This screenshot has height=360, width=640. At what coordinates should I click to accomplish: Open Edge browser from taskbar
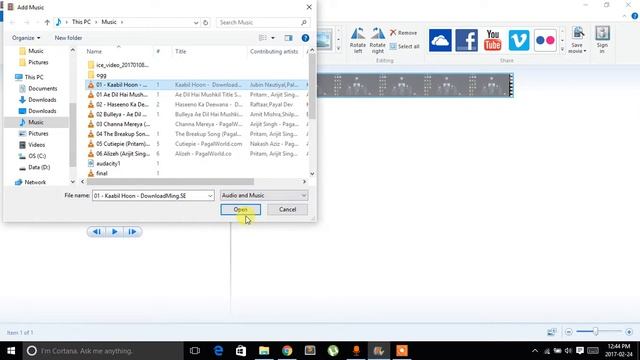tap(218, 351)
